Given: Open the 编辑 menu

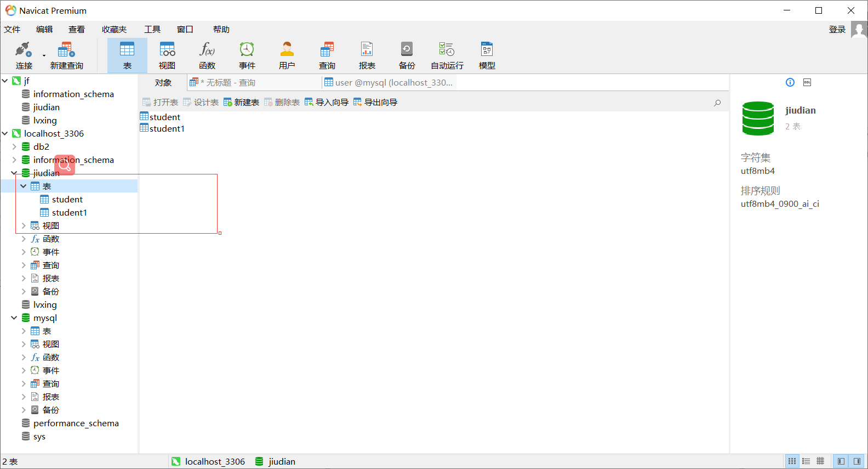Looking at the screenshot, I should point(44,30).
